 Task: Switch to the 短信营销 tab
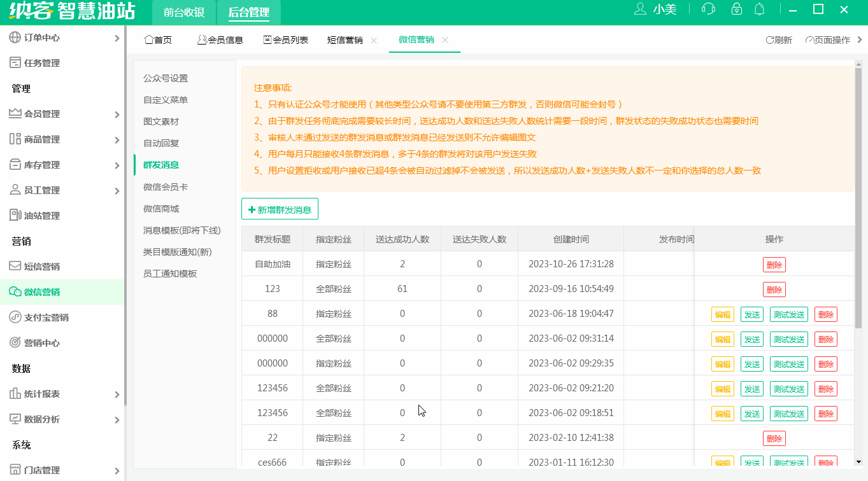[344, 39]
